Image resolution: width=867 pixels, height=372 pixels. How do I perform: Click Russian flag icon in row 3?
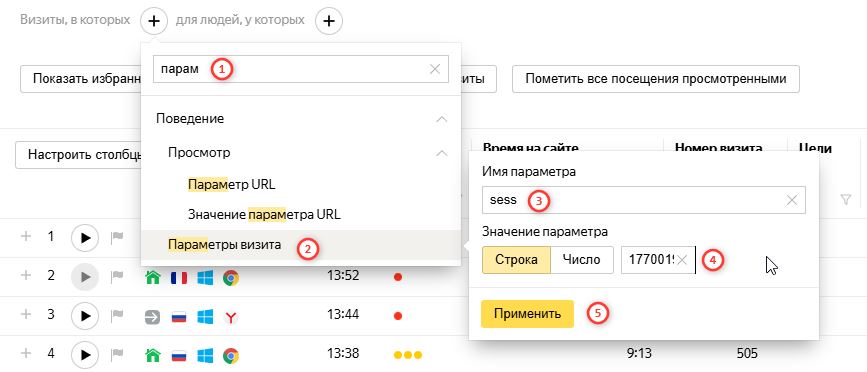coord(179,317)
